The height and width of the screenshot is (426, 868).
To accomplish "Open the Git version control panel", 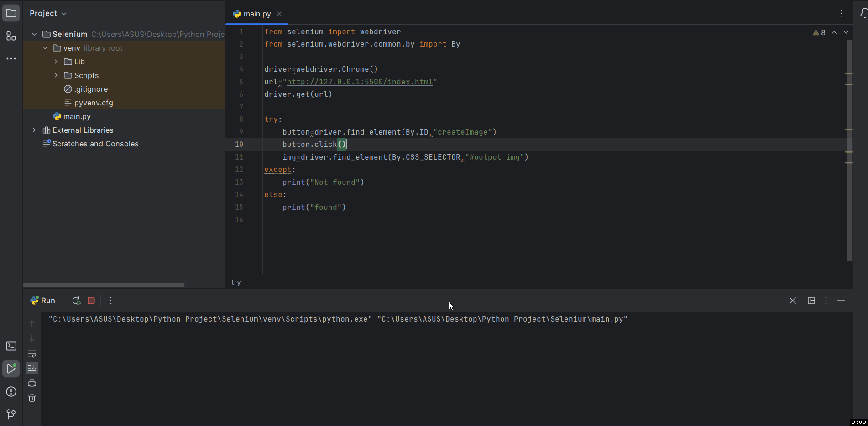I will click(11, 414).
